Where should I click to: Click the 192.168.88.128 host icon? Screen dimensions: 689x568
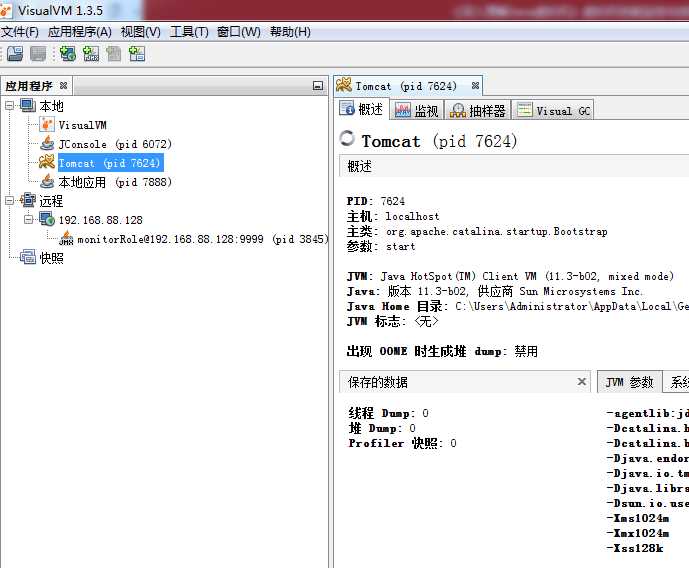(x=47, y=219)
